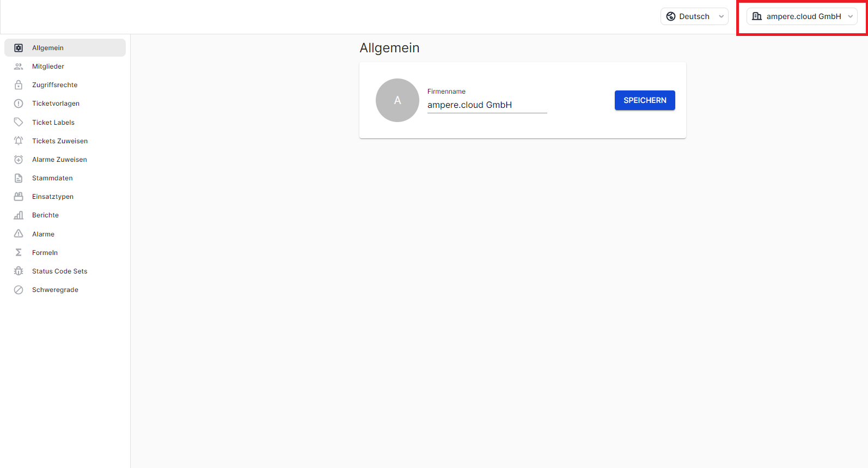
Task: Click the sigma icon beside Formeln
Action: point(19,252)
